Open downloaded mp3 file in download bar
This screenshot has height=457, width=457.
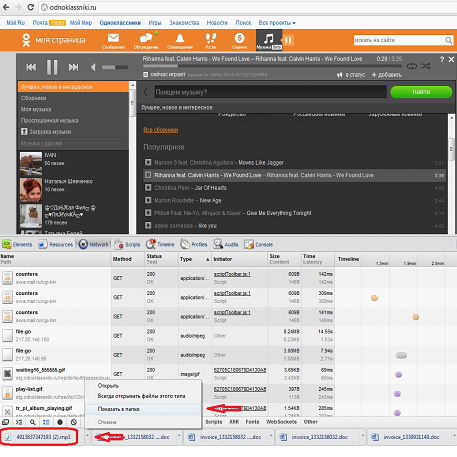click(39, 437)
